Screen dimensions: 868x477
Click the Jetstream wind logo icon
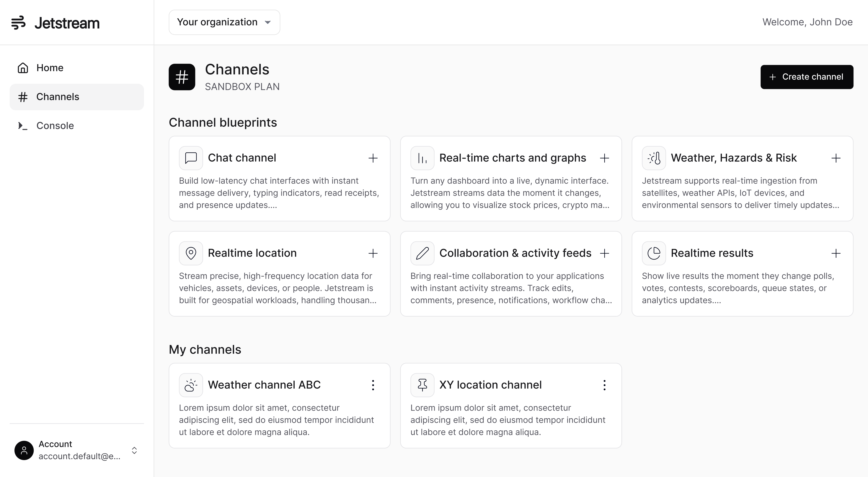tap(18, 23)
